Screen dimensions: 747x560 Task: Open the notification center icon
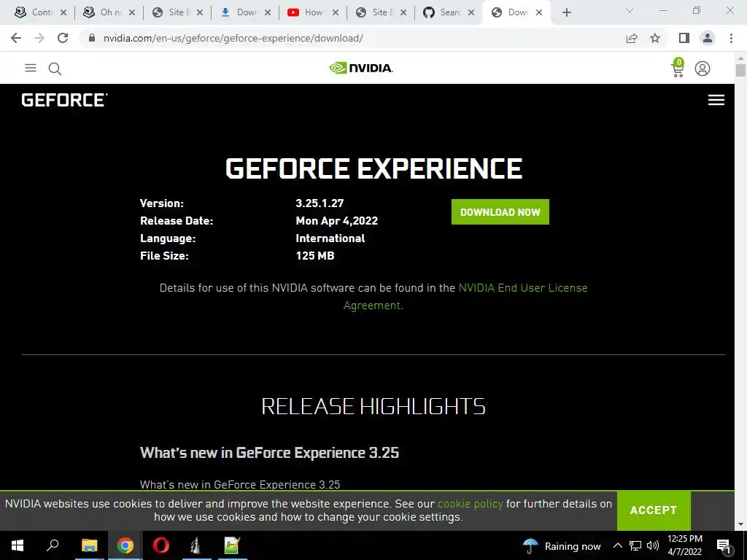724,545
